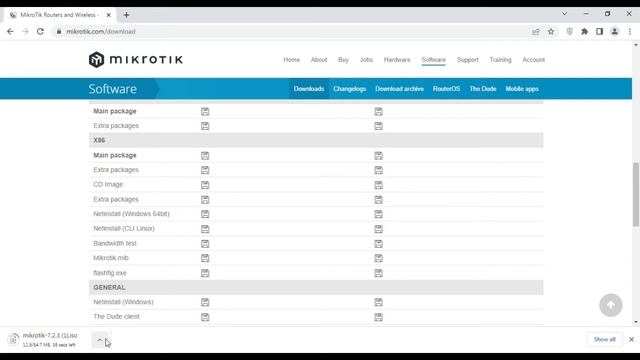Download X86 Main package from first column
640x360 pixels.
pos(205,156)
